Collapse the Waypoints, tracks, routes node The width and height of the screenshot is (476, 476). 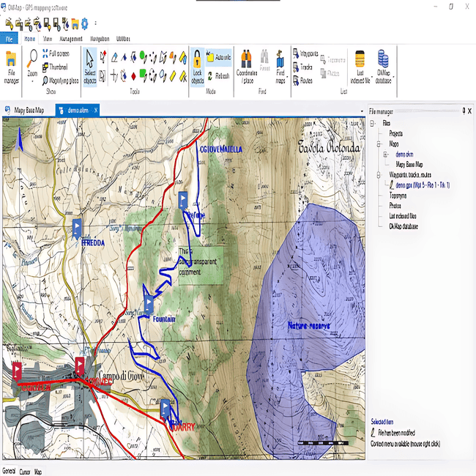(x=379, y=175)
